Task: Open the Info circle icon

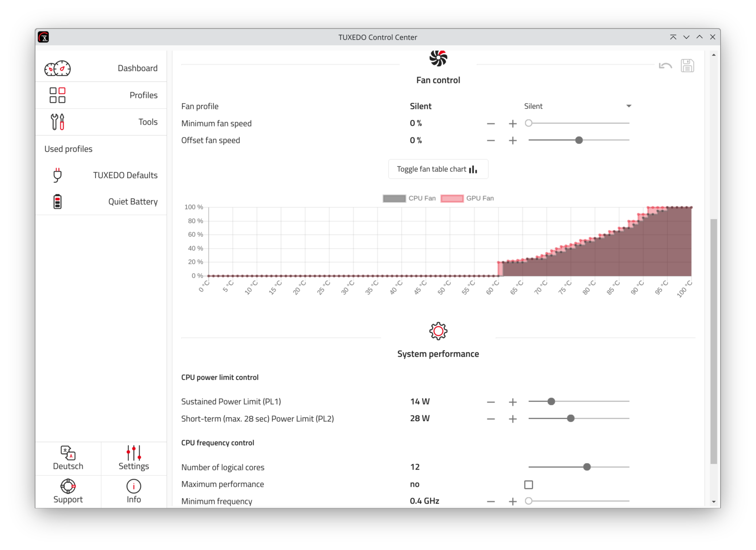Action: tap(134, 486)
